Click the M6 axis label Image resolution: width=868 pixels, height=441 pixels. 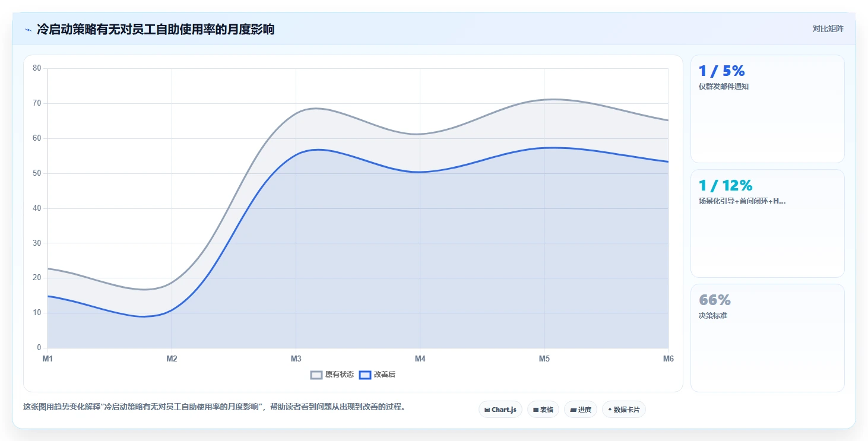click(669, 358)
